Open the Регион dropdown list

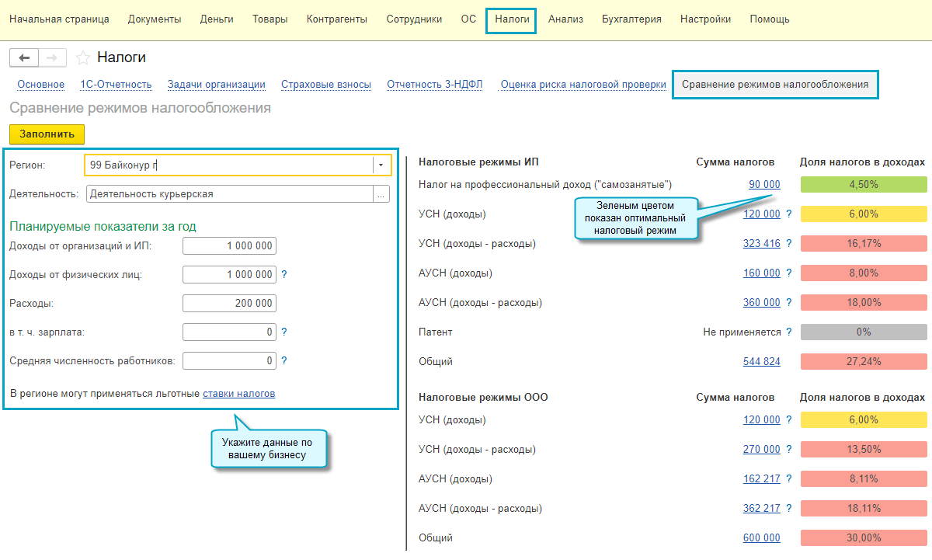point(381,165)
